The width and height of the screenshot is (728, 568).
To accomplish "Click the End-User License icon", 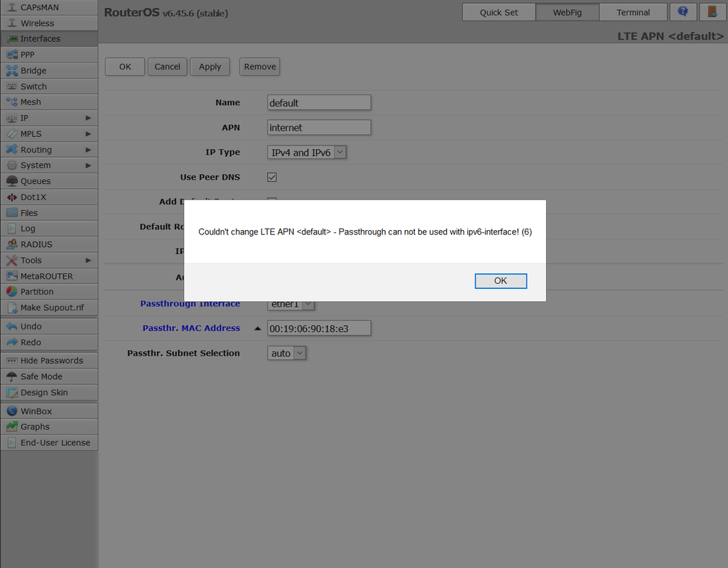I will click(12, 443).
